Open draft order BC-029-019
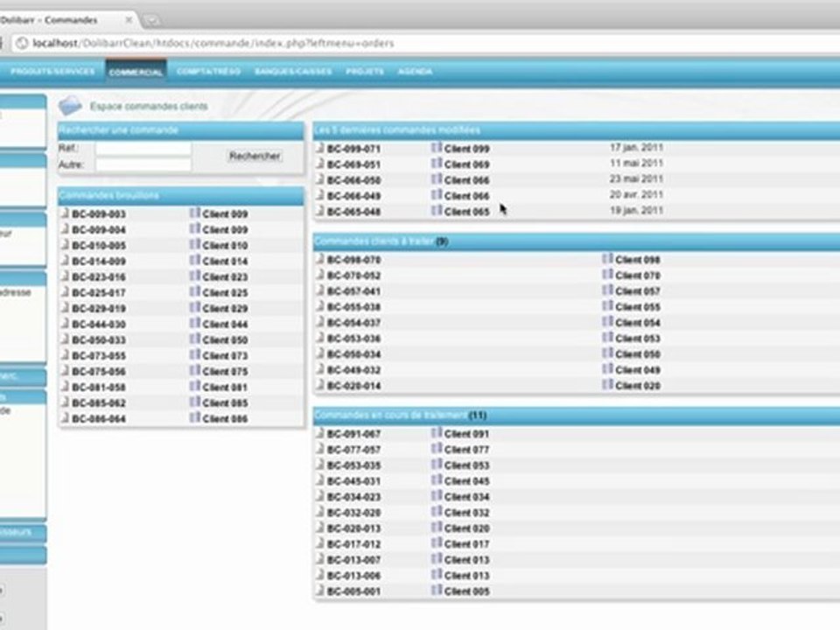The height and width of the screenshot is (630, 840). pyautogui.click(x=99, y=309)
